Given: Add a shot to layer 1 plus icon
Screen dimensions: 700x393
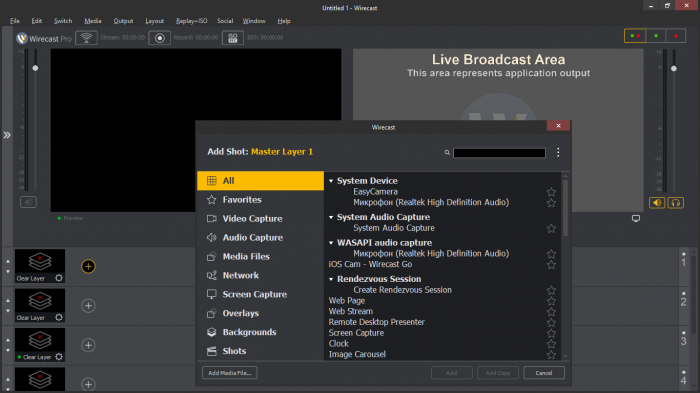Looking at the screenshot, I should (88, 267).
